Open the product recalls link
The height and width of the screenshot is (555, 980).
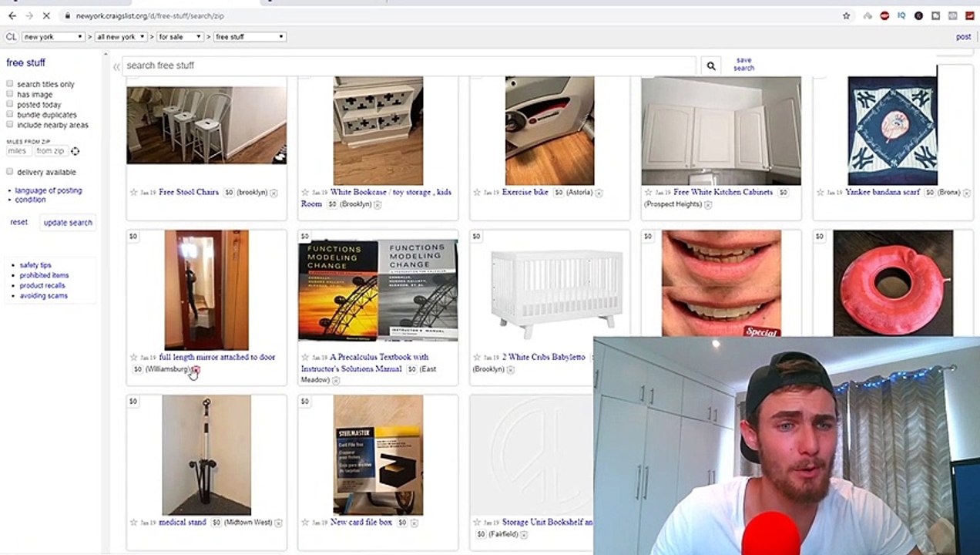coord(42,285)
